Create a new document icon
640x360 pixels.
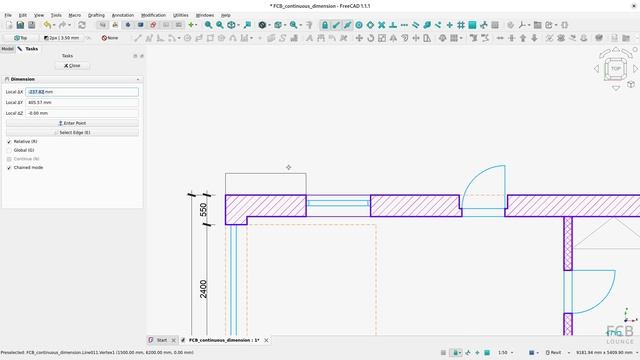point(9,25)
